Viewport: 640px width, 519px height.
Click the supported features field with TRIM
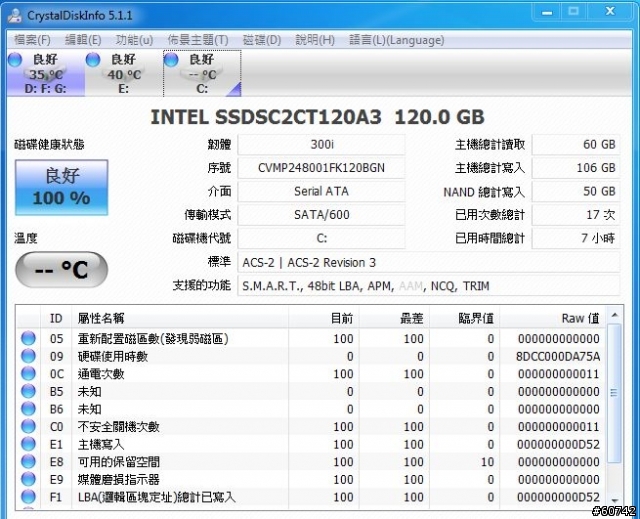pos(429,286)
